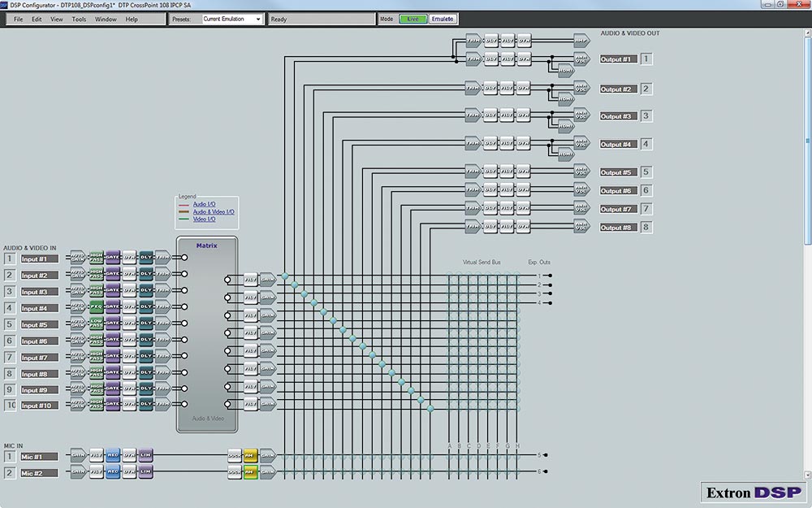Image resolution: width=812 pixels, height=508 pixels.
Task: Switch to Live mode
Action: click(x=412, y=19)
